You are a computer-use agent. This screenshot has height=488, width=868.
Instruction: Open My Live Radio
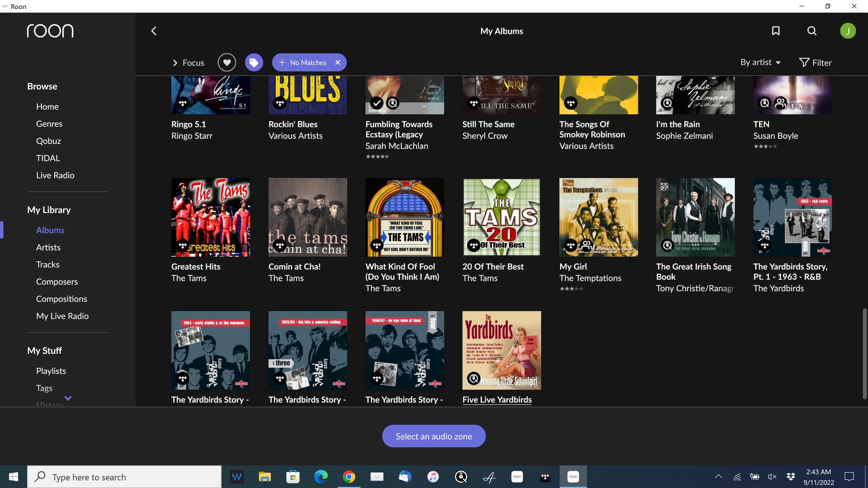62,316
